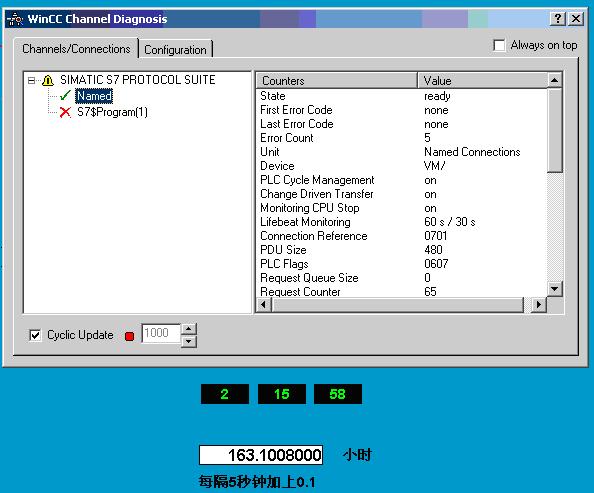Uncheck the Cyclic Update checkbox
Screen dimensions: 594x493
point(35,335)
